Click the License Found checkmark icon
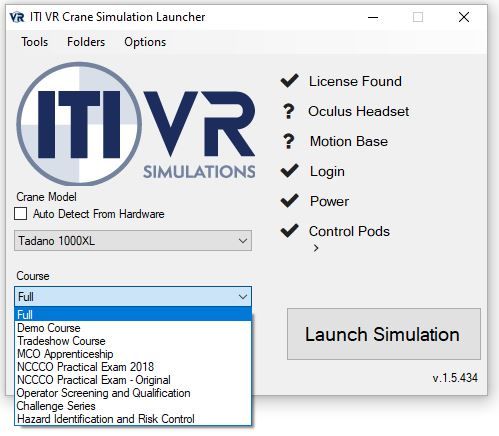Viewport: 499px width, 436px height. click(x=289, y=80)
